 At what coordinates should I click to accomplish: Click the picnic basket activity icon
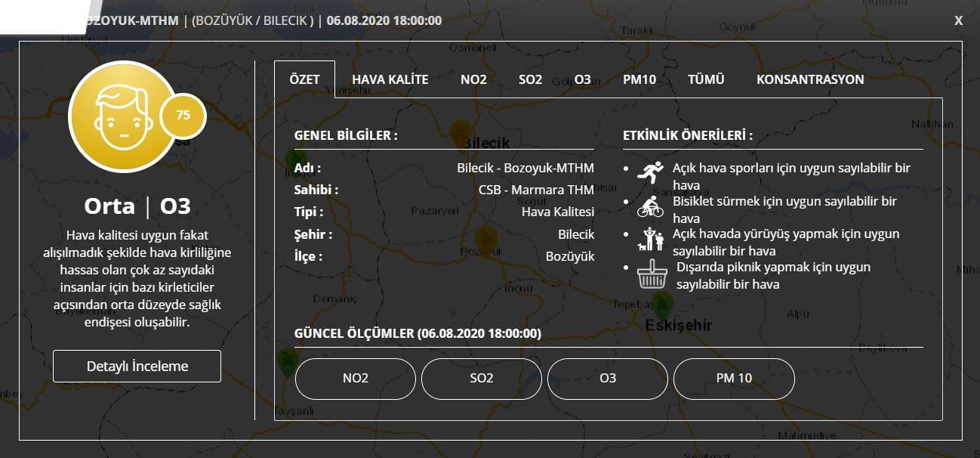pos(652,274)
